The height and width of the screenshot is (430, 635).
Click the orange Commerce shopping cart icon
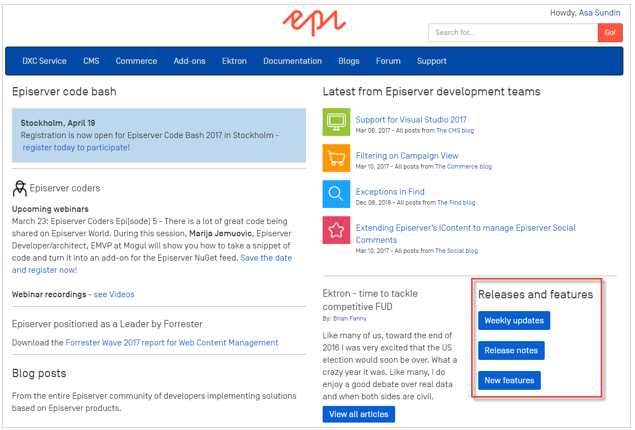click(x=336, y=160)
